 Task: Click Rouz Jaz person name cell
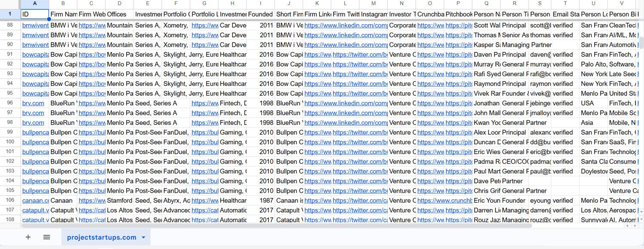(486, 220)
